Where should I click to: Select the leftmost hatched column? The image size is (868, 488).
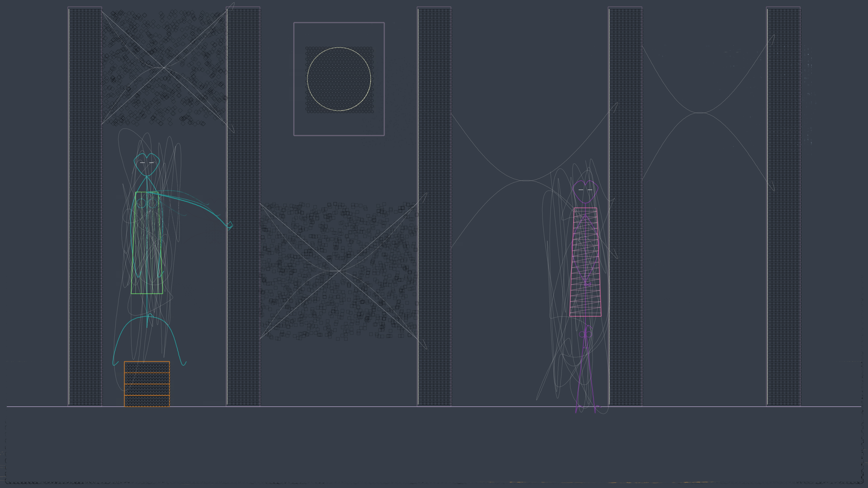point(85,206)
